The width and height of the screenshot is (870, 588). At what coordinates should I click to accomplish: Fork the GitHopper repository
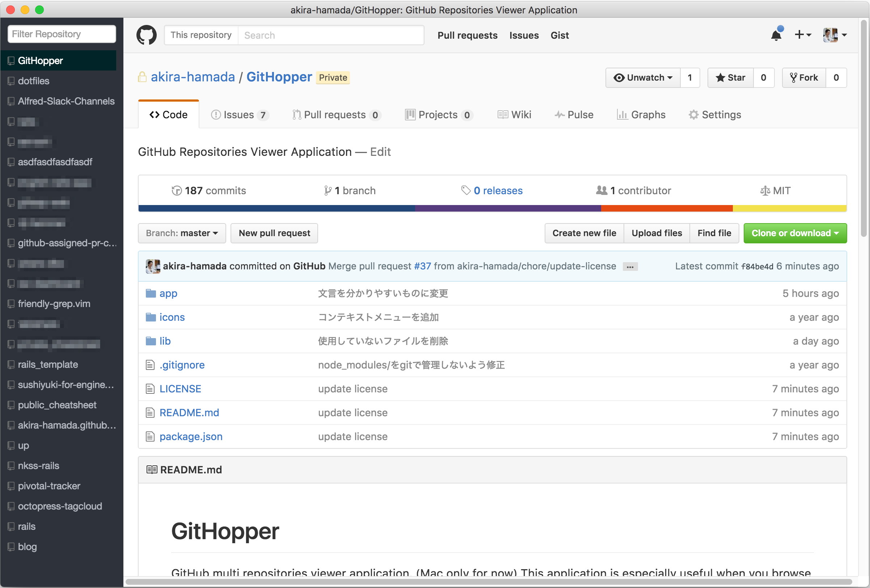[x=804, y=77]
